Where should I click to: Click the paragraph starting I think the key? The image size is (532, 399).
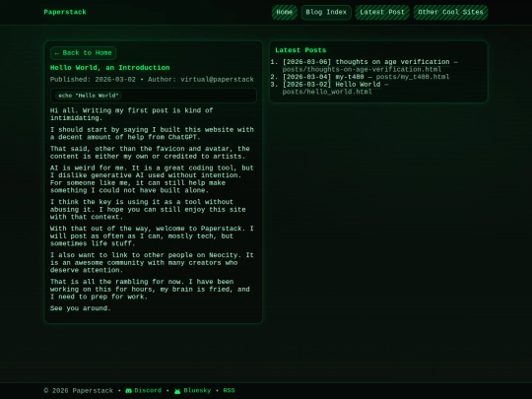pos(148,209)
